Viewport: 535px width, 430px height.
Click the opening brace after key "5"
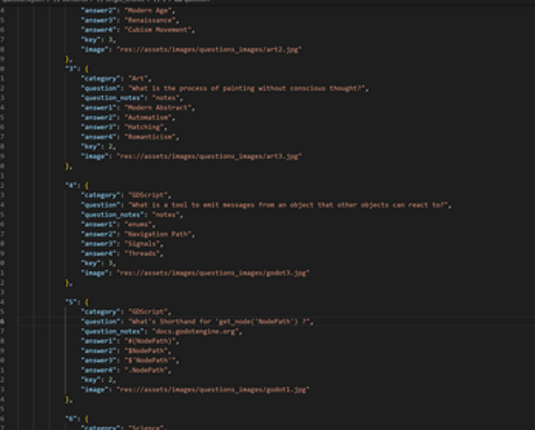[86, 302]
